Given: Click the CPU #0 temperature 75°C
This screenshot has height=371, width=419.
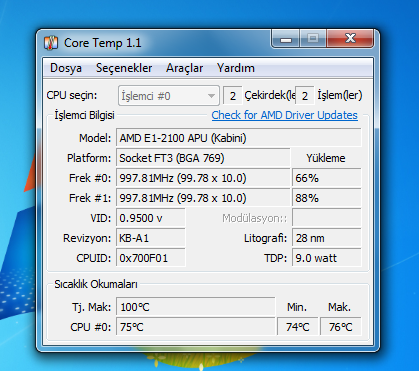Looking at the screenshot, I should click(x=196, y=327).
